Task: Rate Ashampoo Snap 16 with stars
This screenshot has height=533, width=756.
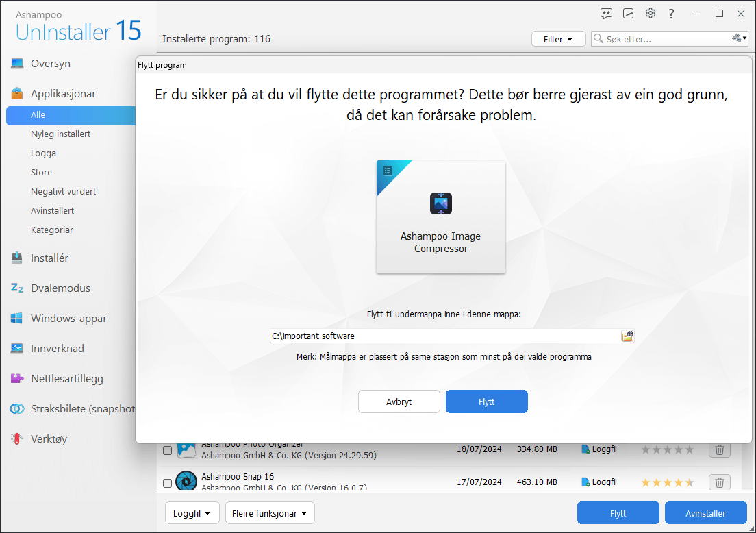Action: click(x=667, y=482)
